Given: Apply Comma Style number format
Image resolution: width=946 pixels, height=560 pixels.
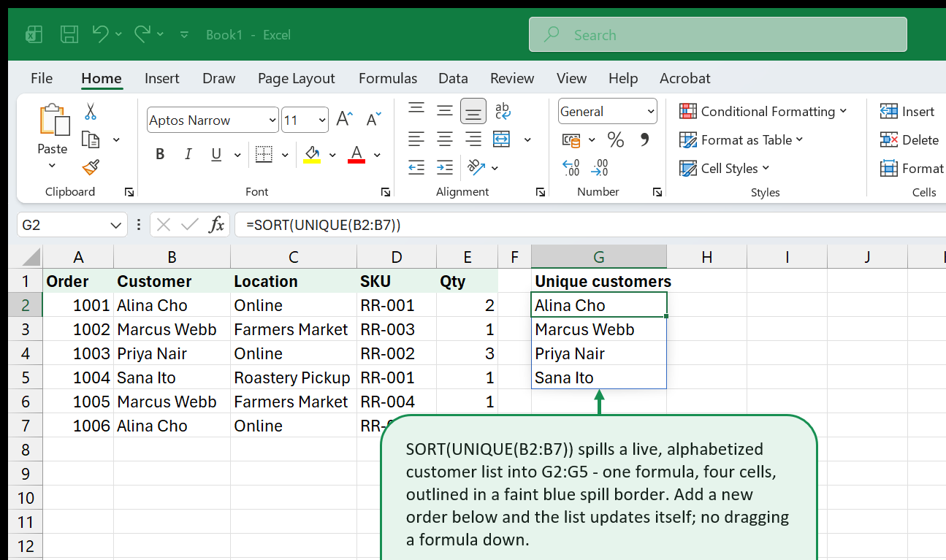Looking at the screenshot, I should [644, 139].
